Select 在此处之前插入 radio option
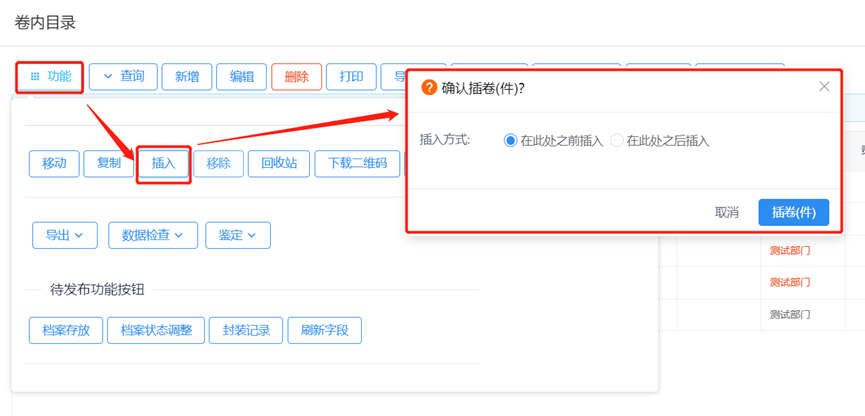This screenshot has height=416, width=865. click(511, 141)
